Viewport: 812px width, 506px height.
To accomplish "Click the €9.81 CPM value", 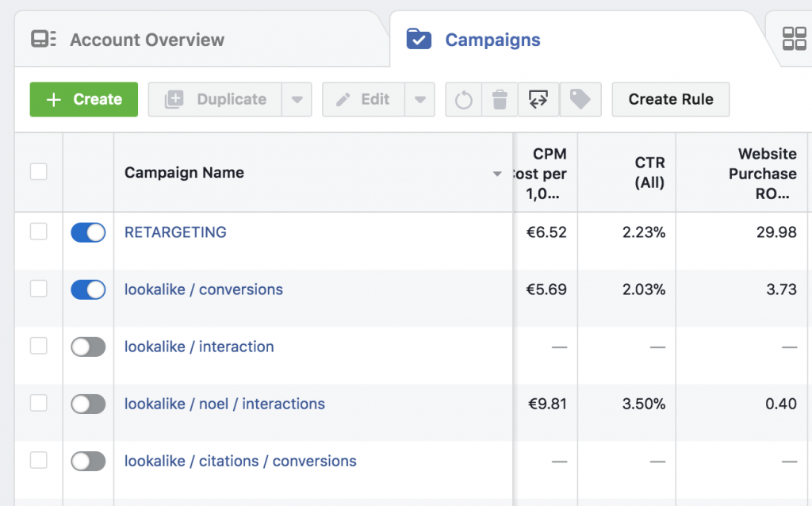I will (x=547, y=404).
